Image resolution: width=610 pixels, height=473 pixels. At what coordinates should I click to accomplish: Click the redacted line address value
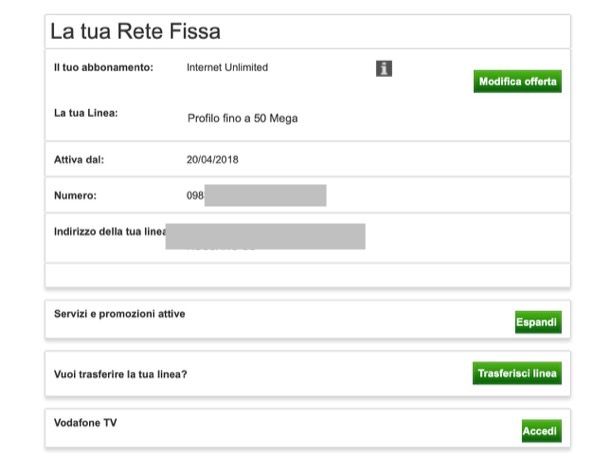pyautogui.click(x=265, y=237)
